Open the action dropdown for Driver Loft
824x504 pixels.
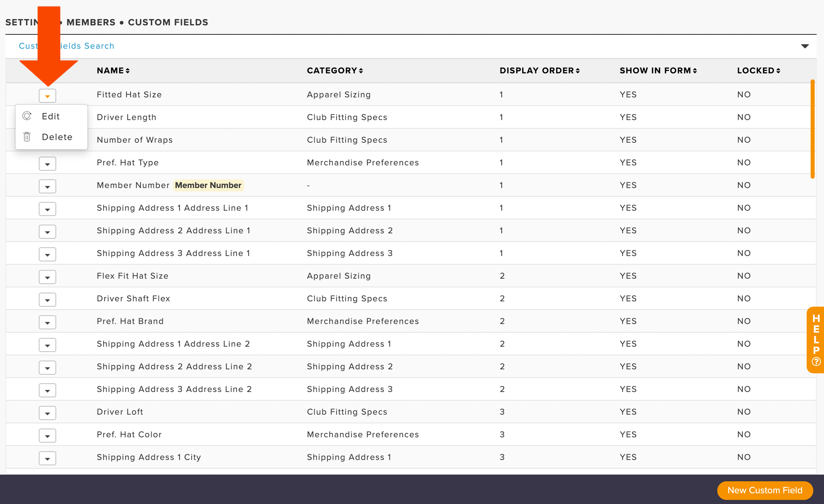47,413
